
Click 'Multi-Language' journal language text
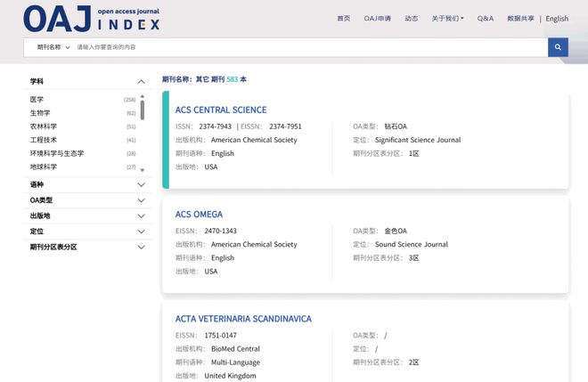coord(235,362)
